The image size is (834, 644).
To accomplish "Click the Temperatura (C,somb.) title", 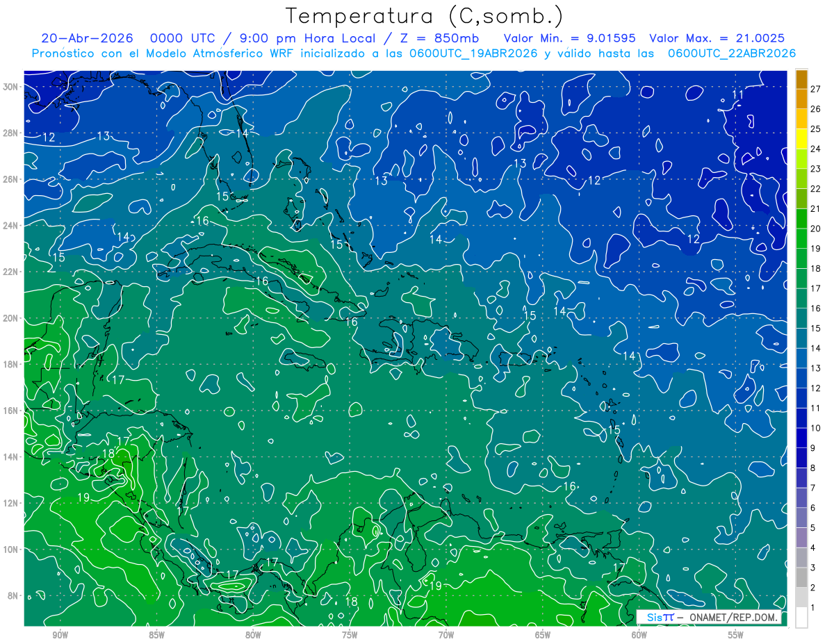I will pos(425,16).
